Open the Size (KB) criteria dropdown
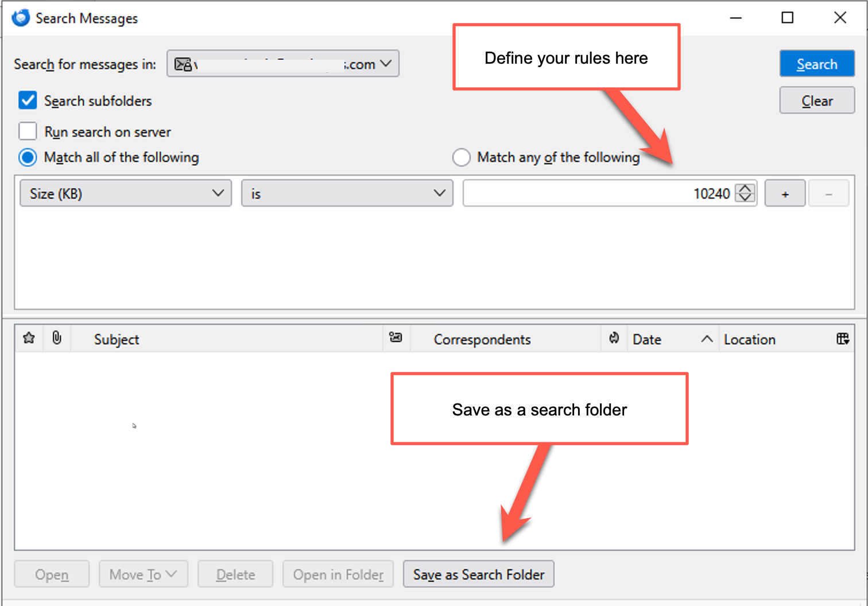The image size is (868, 606). coord(126,193)
